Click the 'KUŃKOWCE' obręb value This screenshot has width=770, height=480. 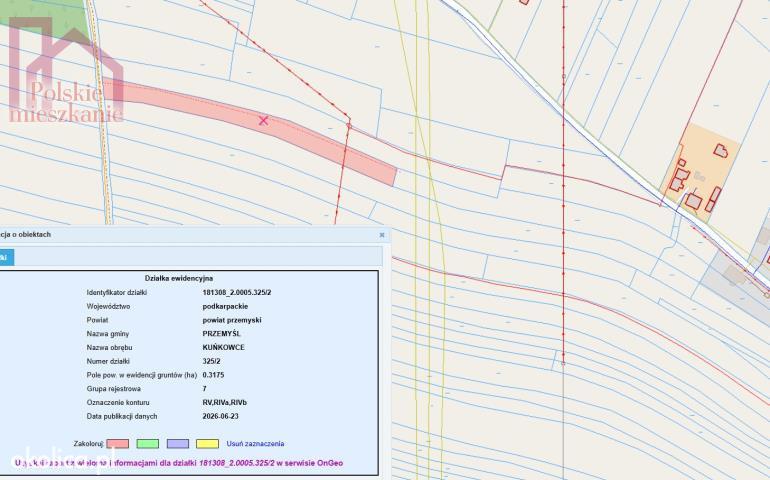coord(223,347)
